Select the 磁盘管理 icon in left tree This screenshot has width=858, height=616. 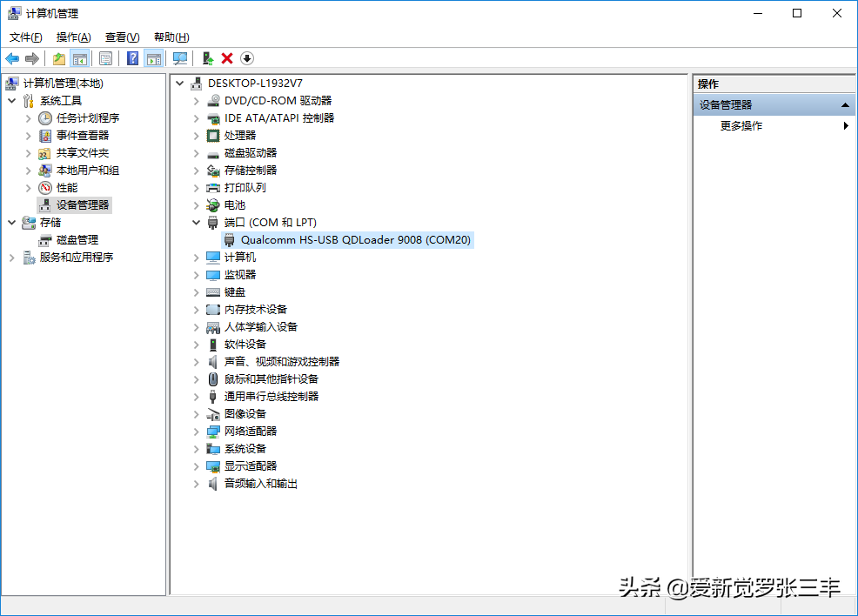click(x=45, y=240)
